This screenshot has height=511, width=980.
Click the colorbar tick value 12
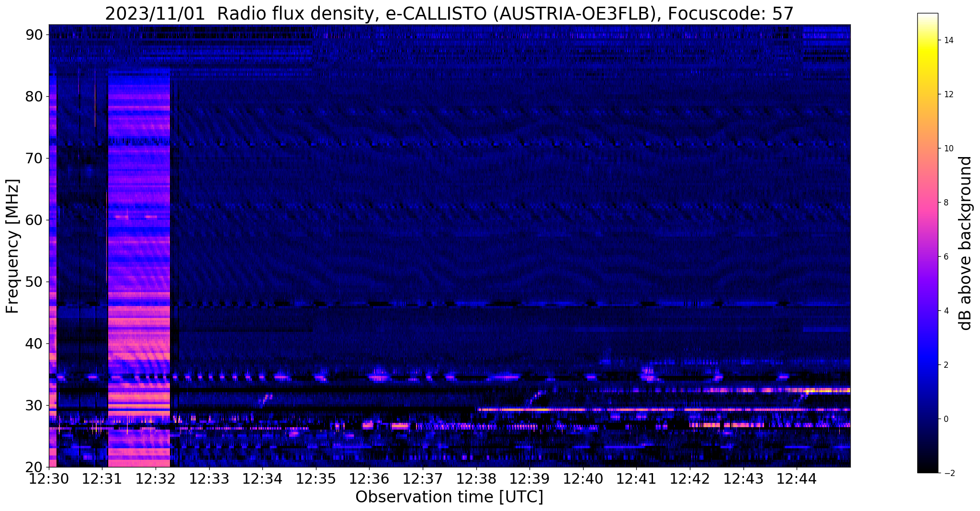pos(948,94)
